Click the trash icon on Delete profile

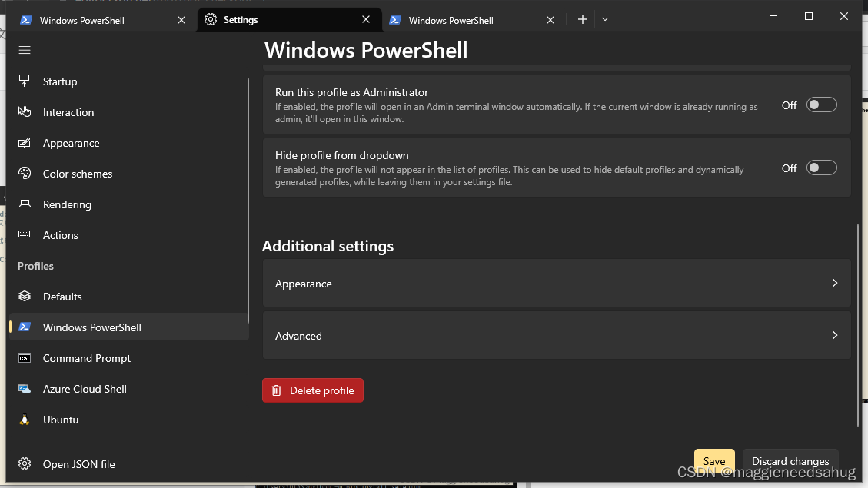(276, 390)
